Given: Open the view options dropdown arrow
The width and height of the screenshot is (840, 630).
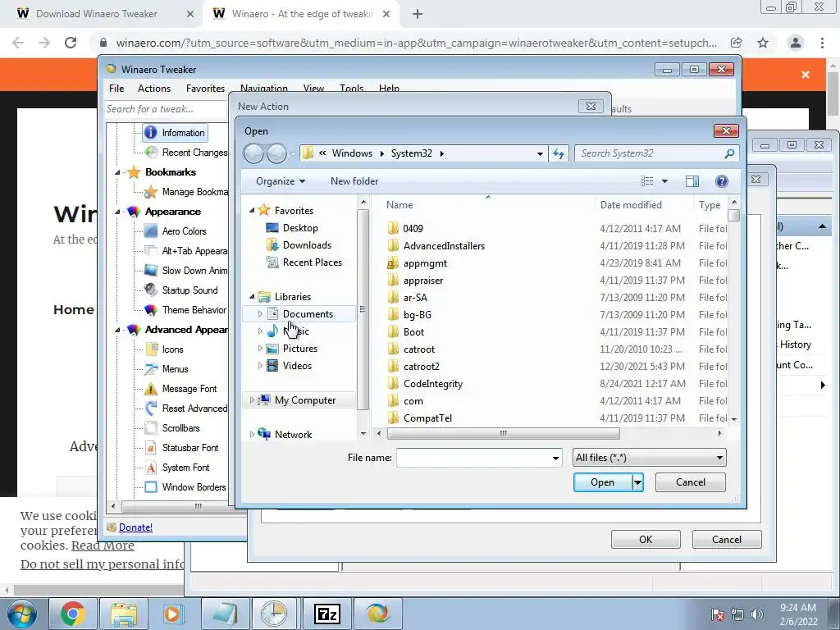Looking at the screenshot, I should click(664, 181).
